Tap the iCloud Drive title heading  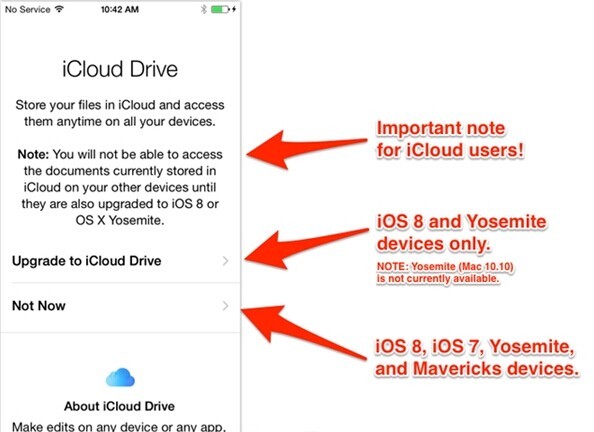120,69
